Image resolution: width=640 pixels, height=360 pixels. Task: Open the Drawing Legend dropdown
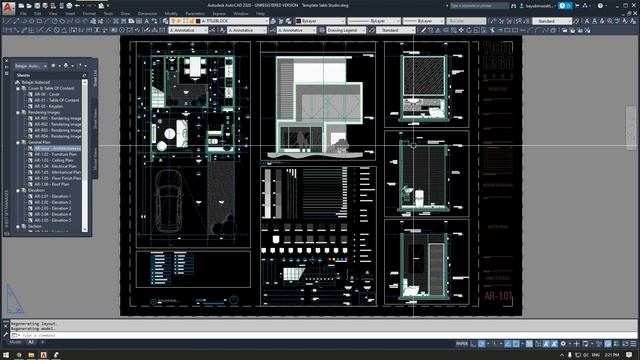pos(346,30)
